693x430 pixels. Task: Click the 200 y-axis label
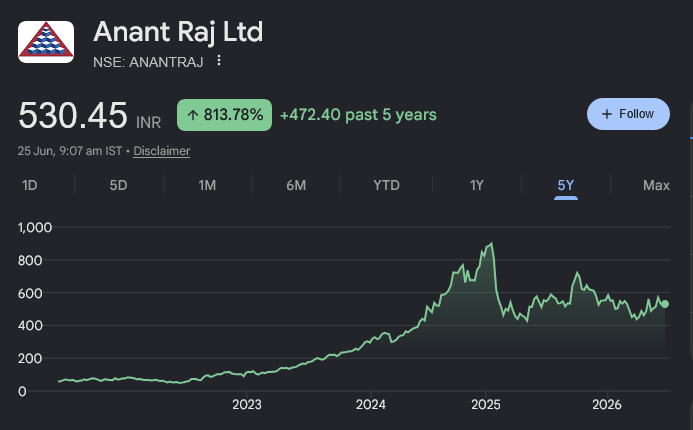click(30, 358)
